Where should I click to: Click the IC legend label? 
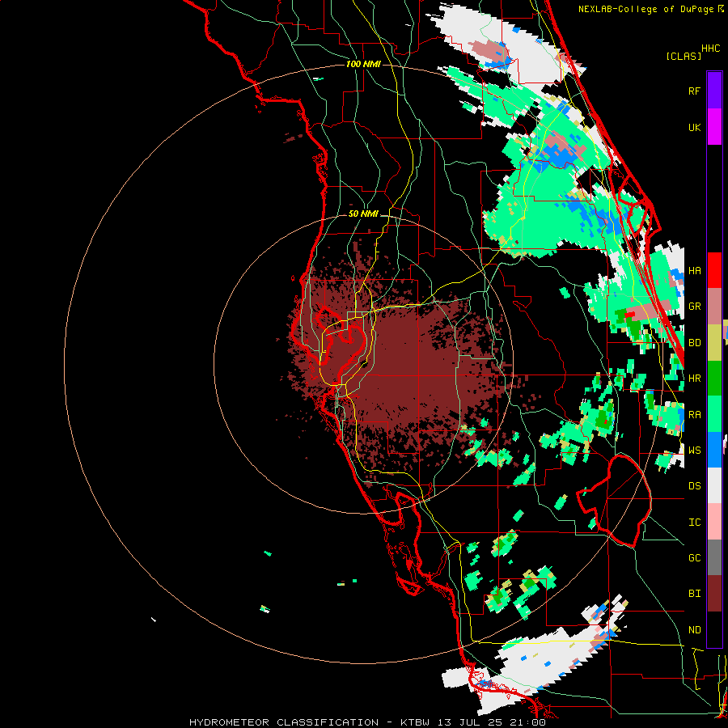tap(694, 523)
